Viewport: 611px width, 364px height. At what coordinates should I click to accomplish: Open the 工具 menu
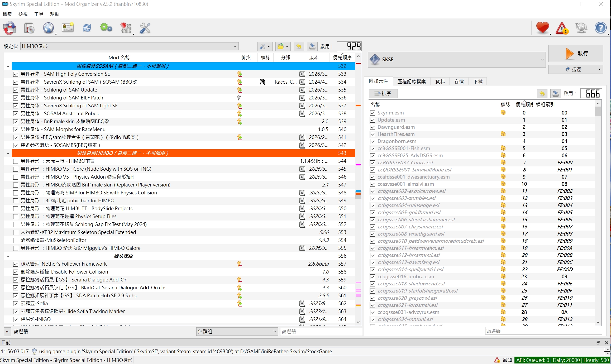pos(39,14)
